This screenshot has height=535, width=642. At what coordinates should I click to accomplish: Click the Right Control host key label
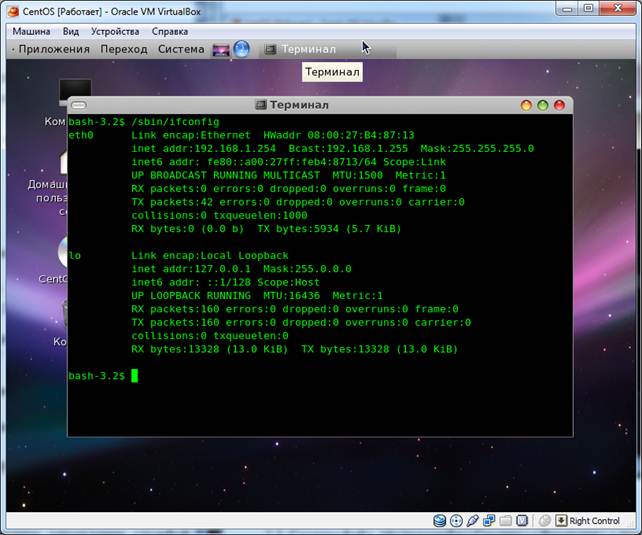(x=595, y=521)
